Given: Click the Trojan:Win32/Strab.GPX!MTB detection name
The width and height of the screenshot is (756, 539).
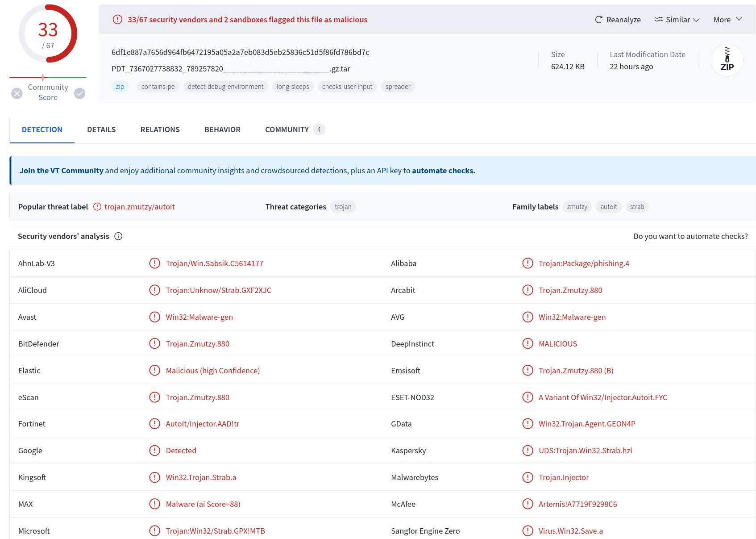Looking at the screenshot, I should tap(216, 531).
